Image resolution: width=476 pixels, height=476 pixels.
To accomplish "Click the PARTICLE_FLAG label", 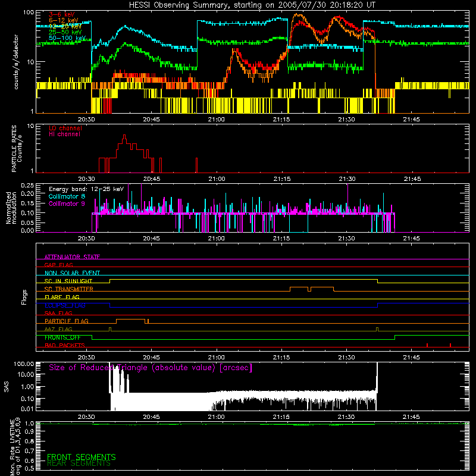I will [67, 321].
